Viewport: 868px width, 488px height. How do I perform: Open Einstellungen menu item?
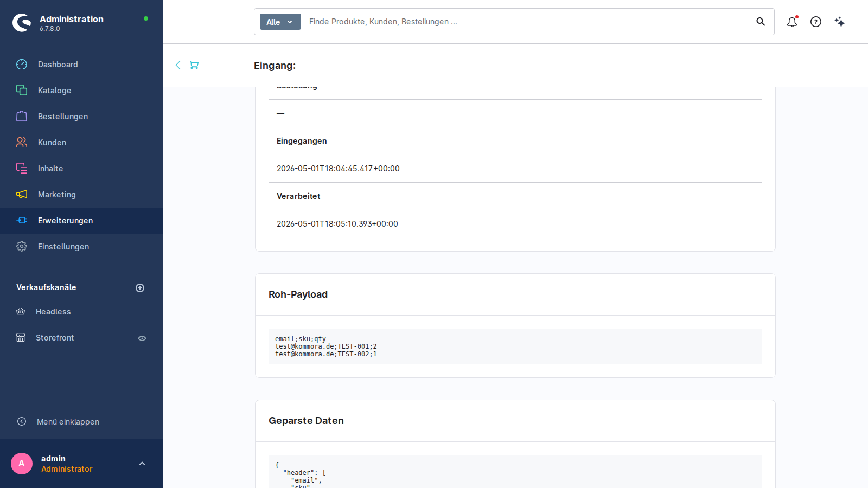81,247
